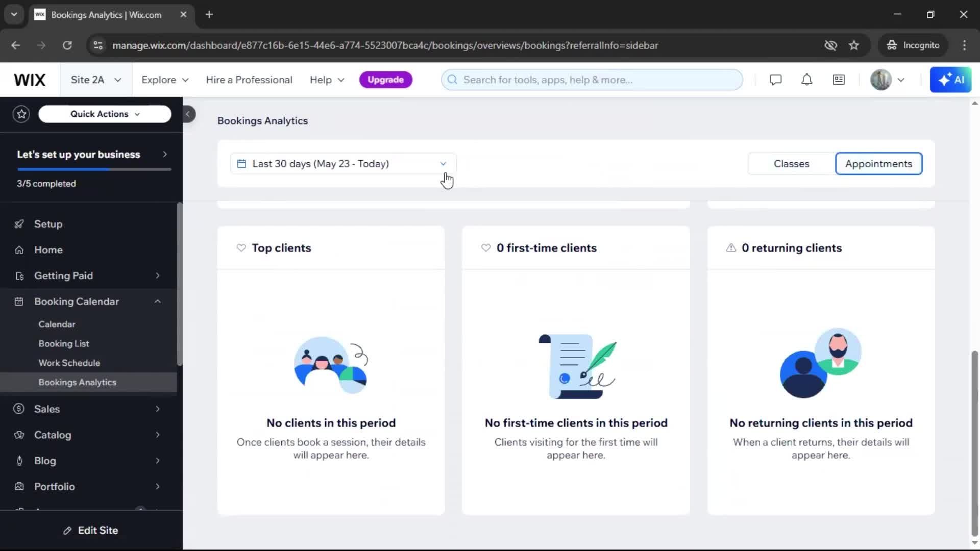This screenshot has width=980, height=551.
Task: Bookmark this page with the star
Action: tap(854, 45)
